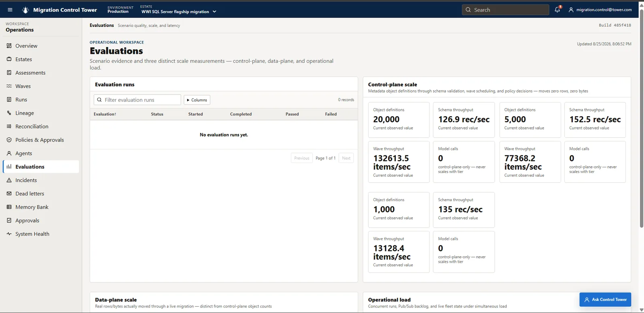Viewport: 644px width, 313px height.
Task: Click the 135 rec/sec schema throughput value
Action: click(x=460, y=210)
